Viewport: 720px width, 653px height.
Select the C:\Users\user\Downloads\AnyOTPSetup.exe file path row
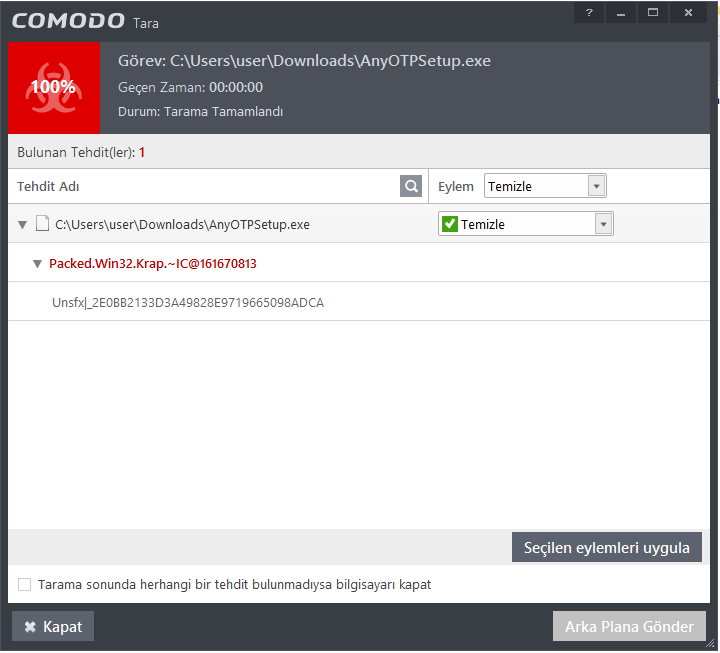tap(182, 225)
